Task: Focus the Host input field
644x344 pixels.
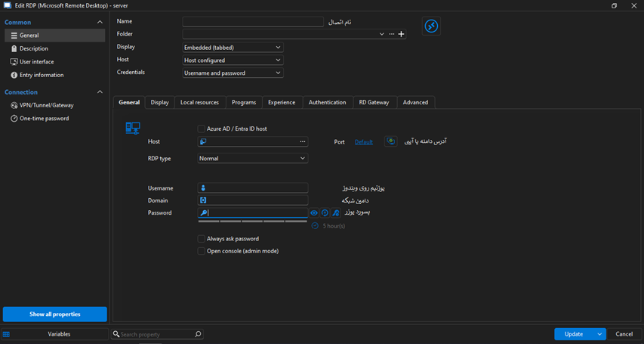Action: tap(253, 141)
